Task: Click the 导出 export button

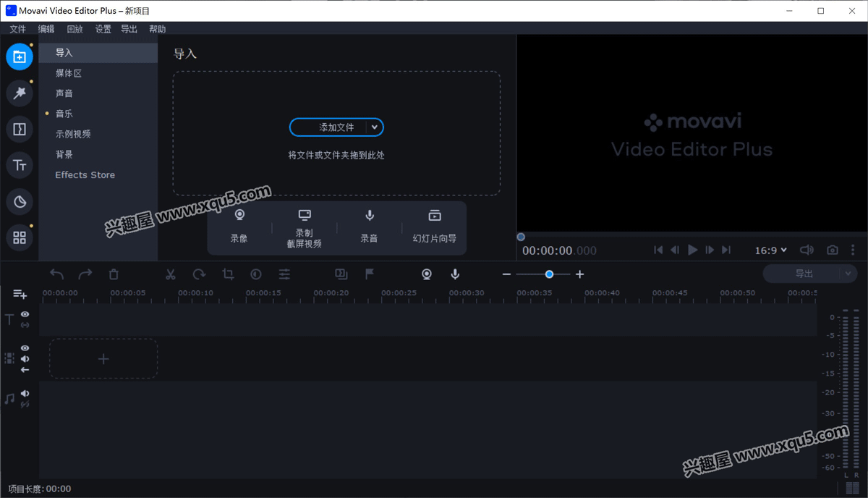Action: [802, 274]
